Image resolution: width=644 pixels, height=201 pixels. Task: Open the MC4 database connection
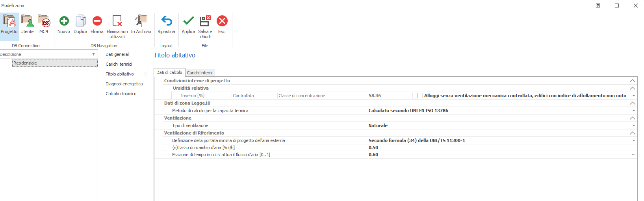tap(44, 21)
